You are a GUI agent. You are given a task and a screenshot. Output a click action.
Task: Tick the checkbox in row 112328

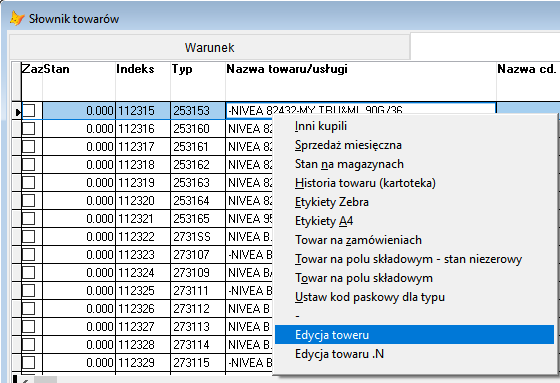click(29, 344)
